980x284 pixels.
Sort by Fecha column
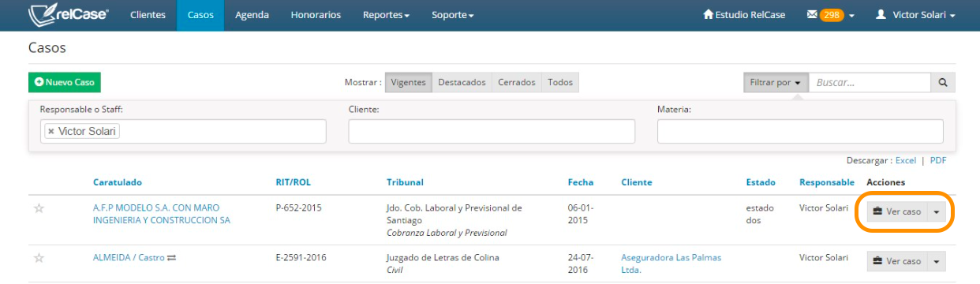point(581,182)
